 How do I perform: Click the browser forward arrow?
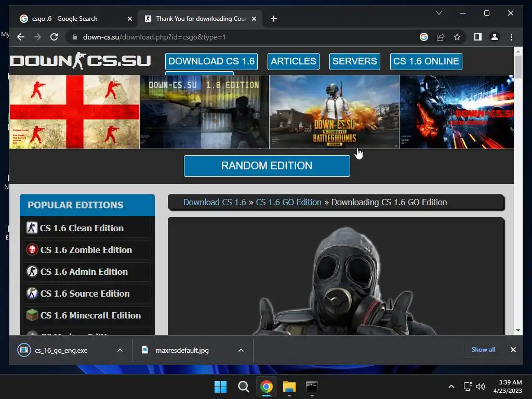[x=37, y=37]
